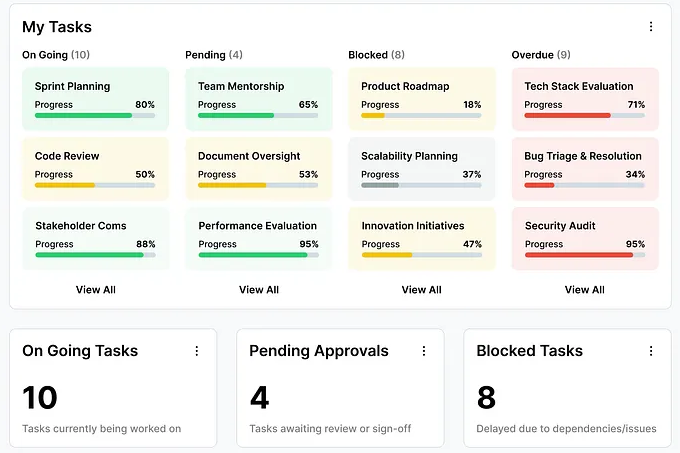This screenshot has height=453, width=680.
Task: View all Pending tasks
Action: pyautogui.click(x=258, y=290)
